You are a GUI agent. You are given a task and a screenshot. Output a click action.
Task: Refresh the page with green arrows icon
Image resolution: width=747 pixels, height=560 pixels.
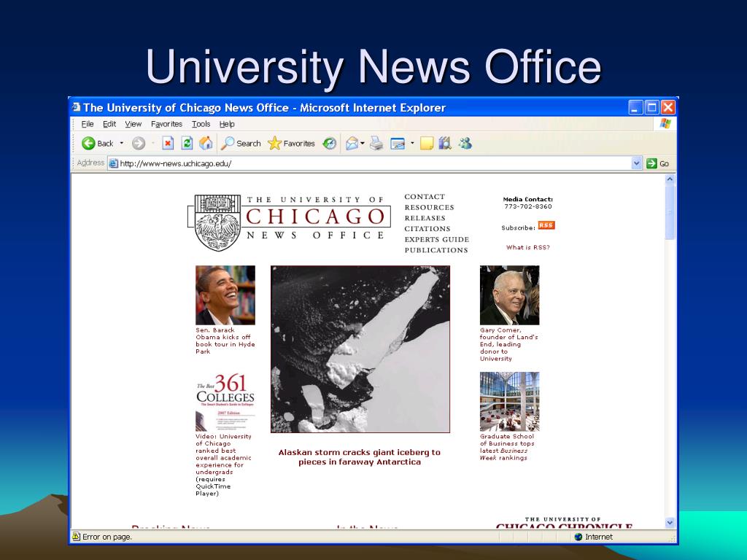click(x=187, y=144)
